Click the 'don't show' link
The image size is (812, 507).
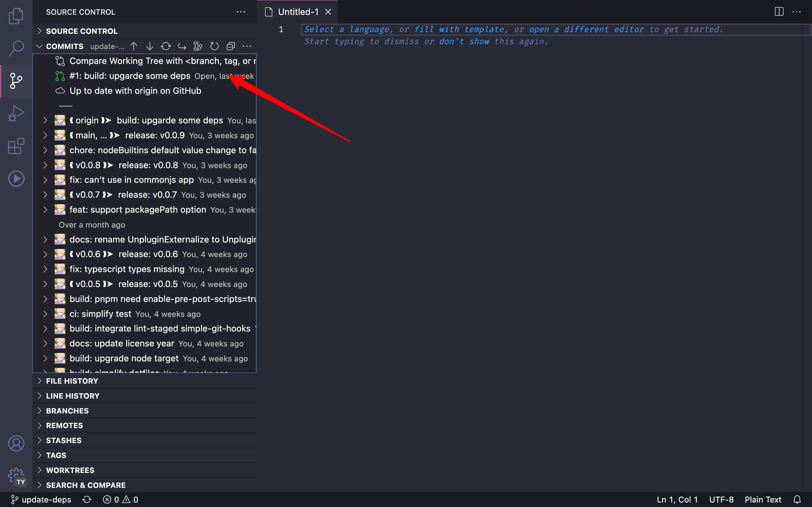(x=464, y=41)
